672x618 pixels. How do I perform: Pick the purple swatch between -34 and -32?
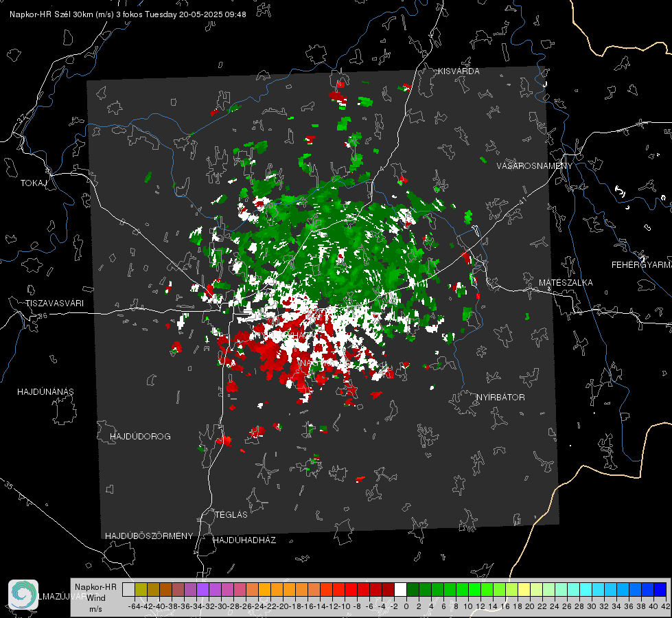point(203,589)
